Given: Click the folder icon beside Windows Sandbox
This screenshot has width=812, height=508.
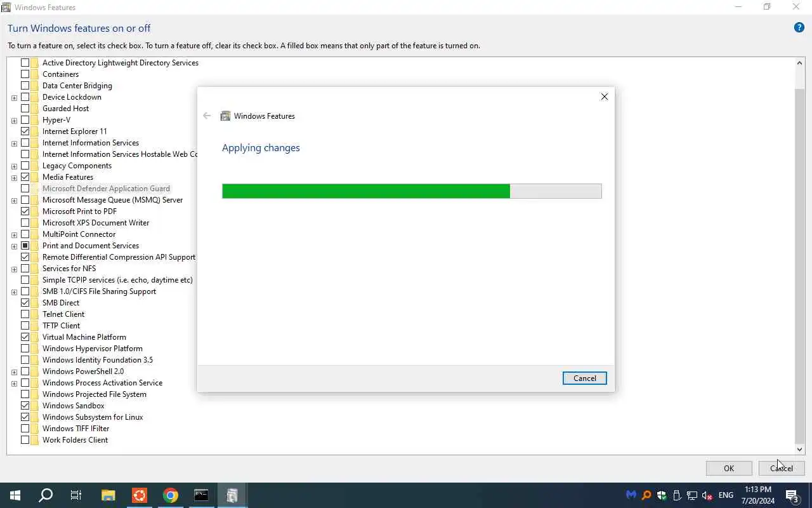Looking at the screenshot, I should click(35, 406).
